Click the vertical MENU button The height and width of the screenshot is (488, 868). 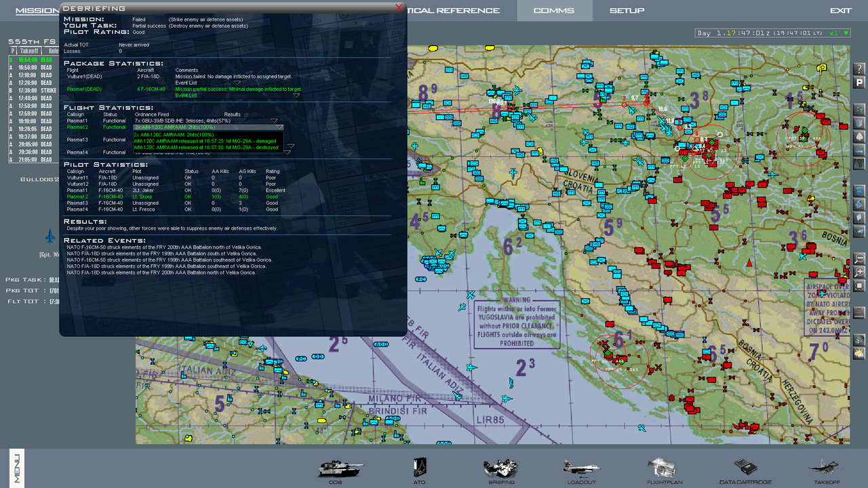(x=17, y=468)
